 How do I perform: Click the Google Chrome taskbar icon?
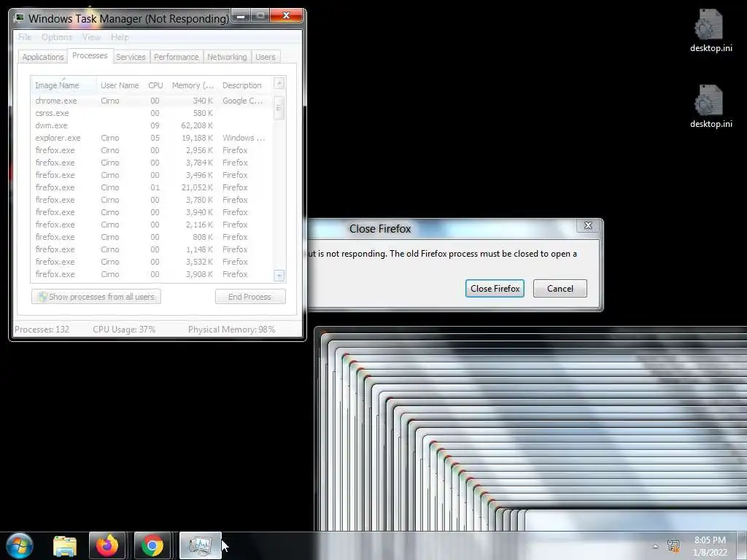(x=152, y=545)
